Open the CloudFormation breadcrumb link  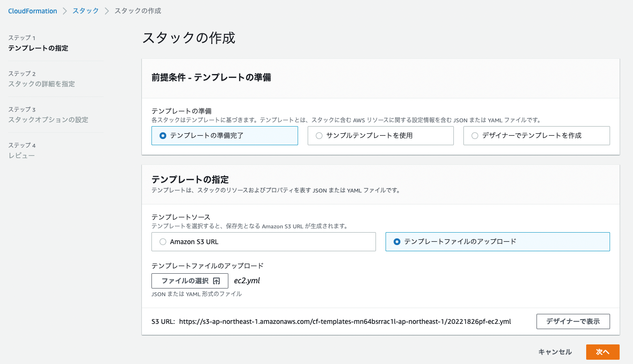32,11
